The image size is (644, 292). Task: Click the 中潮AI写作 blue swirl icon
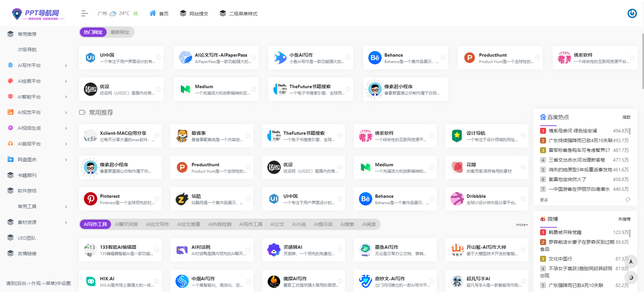coord(182,281)
